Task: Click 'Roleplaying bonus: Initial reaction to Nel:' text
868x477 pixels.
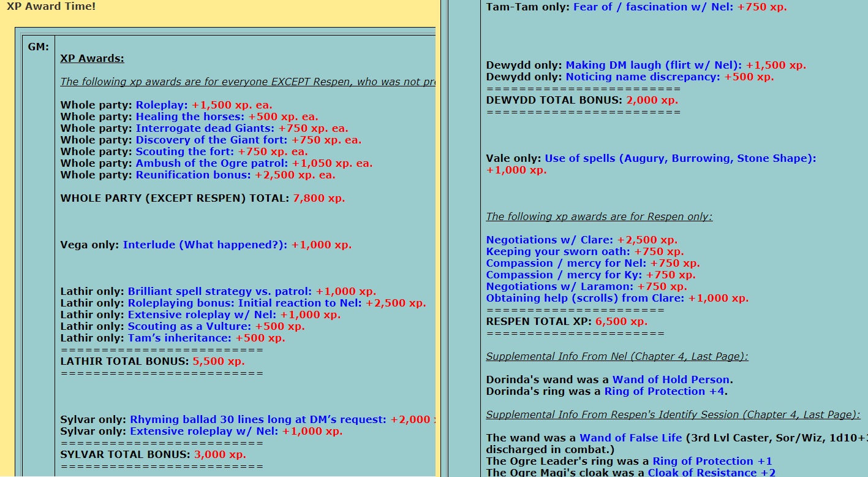Action: tap(245, 303)
